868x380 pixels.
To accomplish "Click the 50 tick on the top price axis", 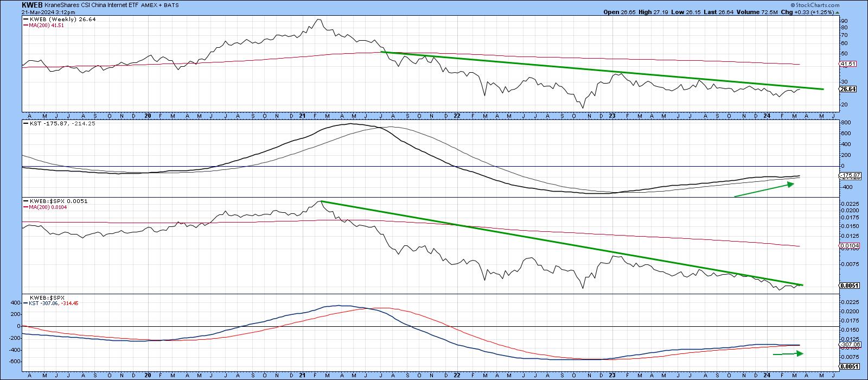I will coord(844,54).
